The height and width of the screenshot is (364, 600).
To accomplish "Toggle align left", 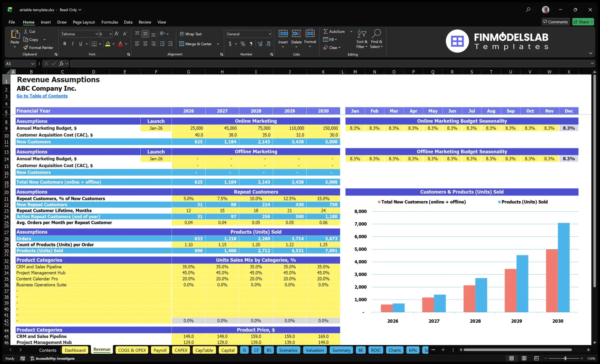I will pos(137,44).
